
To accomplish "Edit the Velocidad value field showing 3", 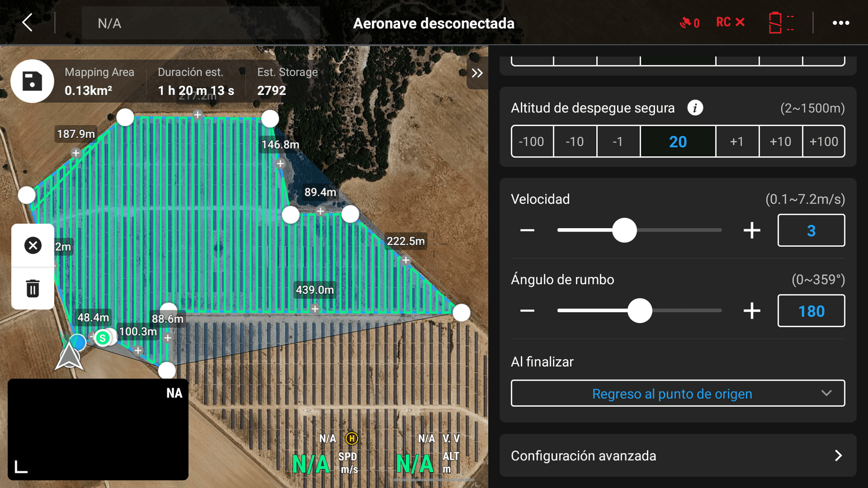I will pos(811,230).
